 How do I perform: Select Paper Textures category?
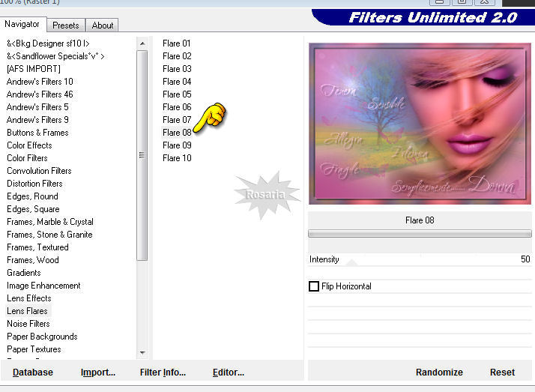(34, 349)
